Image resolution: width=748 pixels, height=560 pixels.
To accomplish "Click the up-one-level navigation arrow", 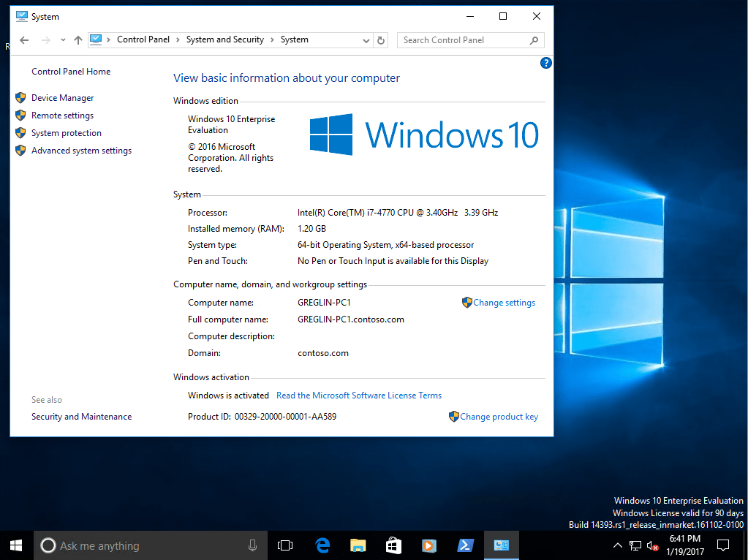I will (79, 39).
